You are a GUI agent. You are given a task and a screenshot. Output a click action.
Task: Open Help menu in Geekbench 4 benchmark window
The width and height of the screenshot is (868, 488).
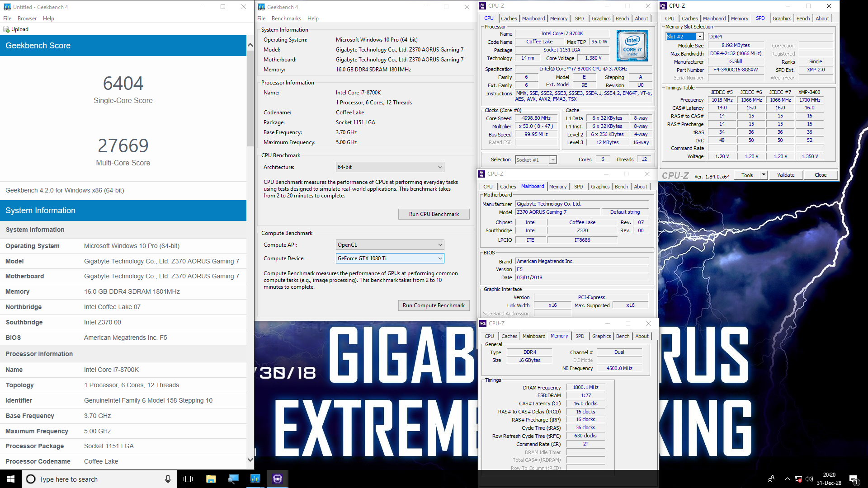pos(313,19)
